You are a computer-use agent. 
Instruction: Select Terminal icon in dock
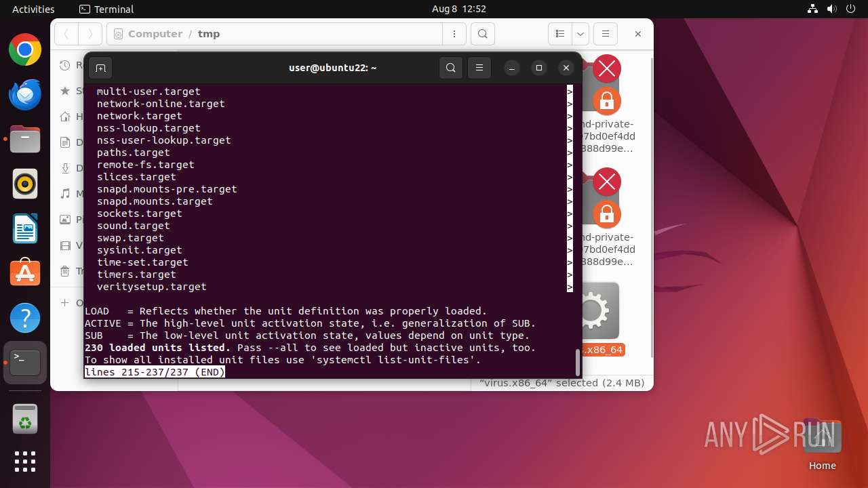pos(25,363)
